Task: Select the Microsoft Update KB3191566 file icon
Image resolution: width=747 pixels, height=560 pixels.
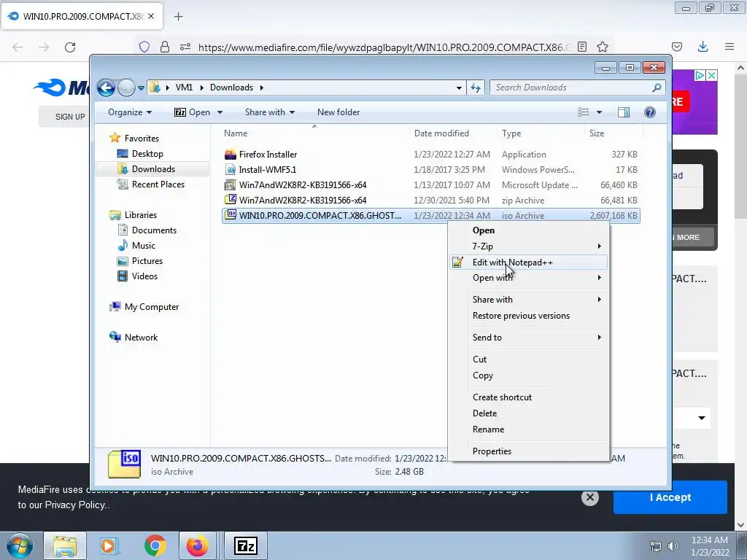Action: point(231,184)
